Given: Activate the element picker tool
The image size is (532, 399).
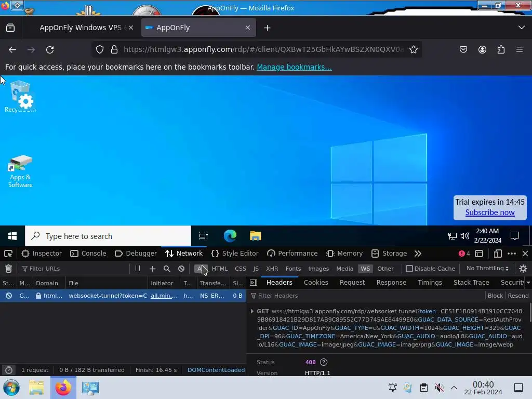Looking at the screenshot, I should click(x=8, y=254).
